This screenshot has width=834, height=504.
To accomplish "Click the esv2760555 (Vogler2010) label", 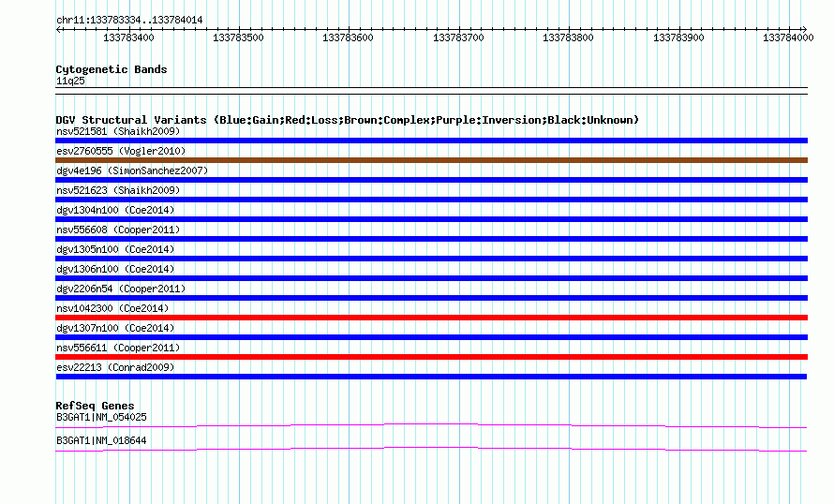I will click(x=121, y=151).
